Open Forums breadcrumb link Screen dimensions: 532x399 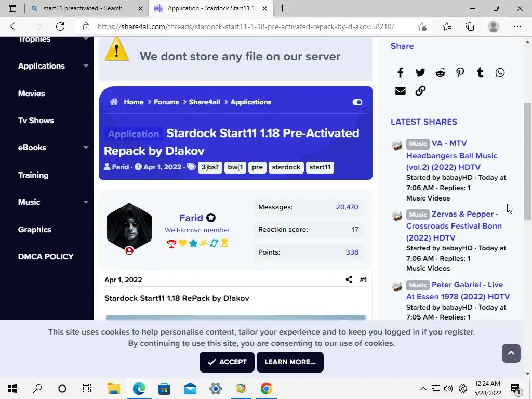(x=166, y=102)
